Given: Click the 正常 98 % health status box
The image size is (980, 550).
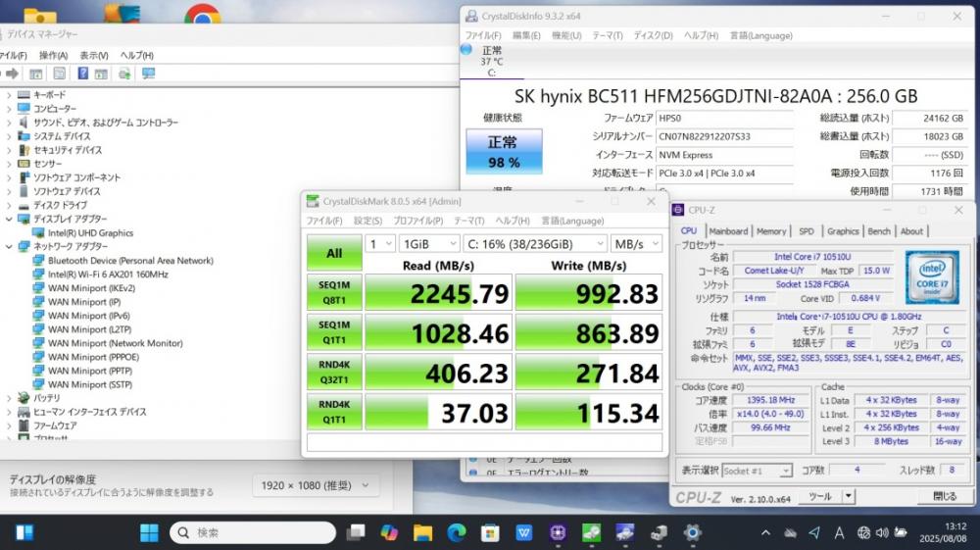Looking at the screenshot, I should click(x=504, y=152).
